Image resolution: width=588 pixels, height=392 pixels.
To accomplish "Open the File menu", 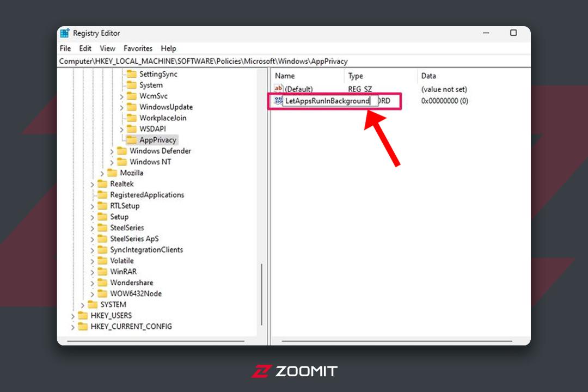I will pos(65,48).
